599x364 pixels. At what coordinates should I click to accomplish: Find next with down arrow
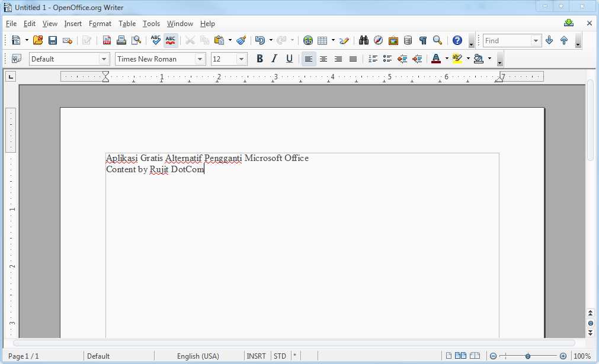[549, 40]
